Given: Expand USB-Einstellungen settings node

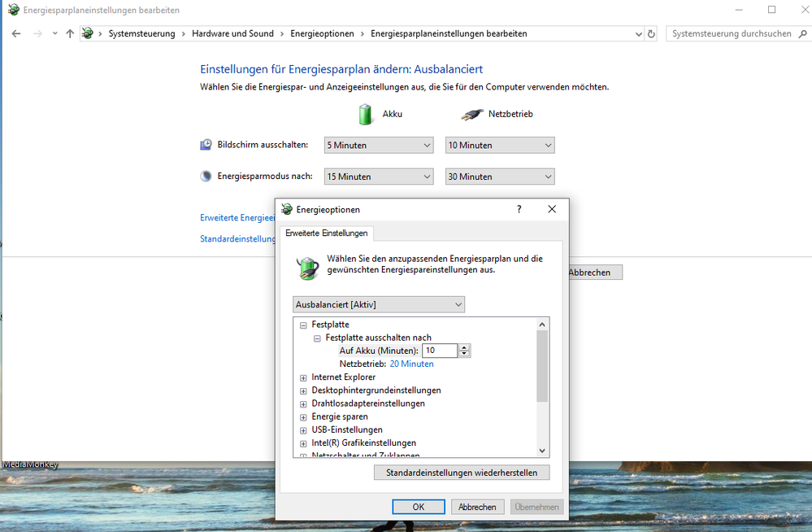Looking at the screenshot, I should [303, 430].
